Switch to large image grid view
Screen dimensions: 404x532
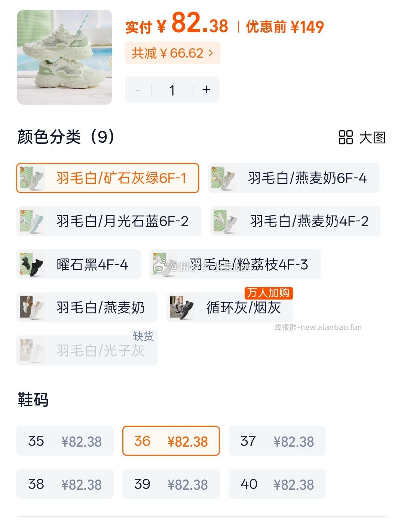pyautogui.click(x=362, y=137)
